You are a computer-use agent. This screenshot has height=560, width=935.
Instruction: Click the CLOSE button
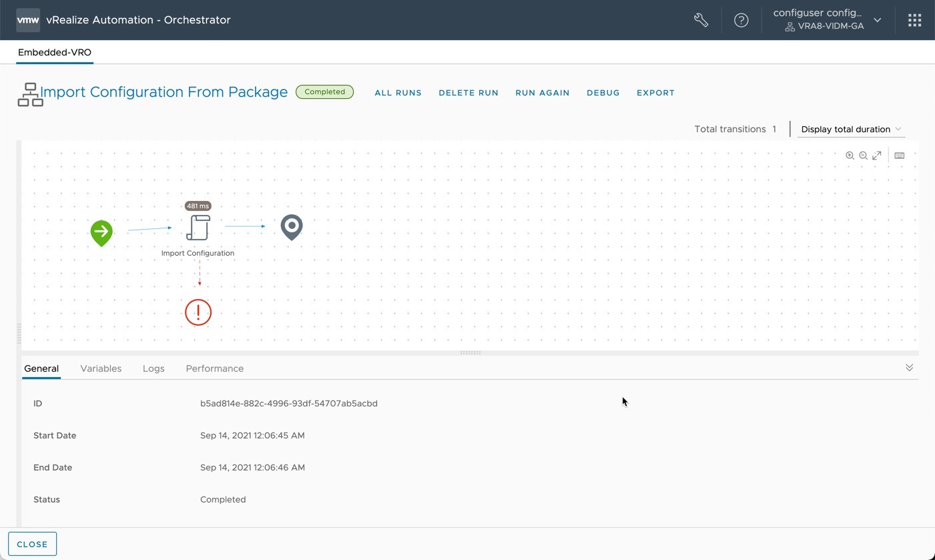click(32, 544)
